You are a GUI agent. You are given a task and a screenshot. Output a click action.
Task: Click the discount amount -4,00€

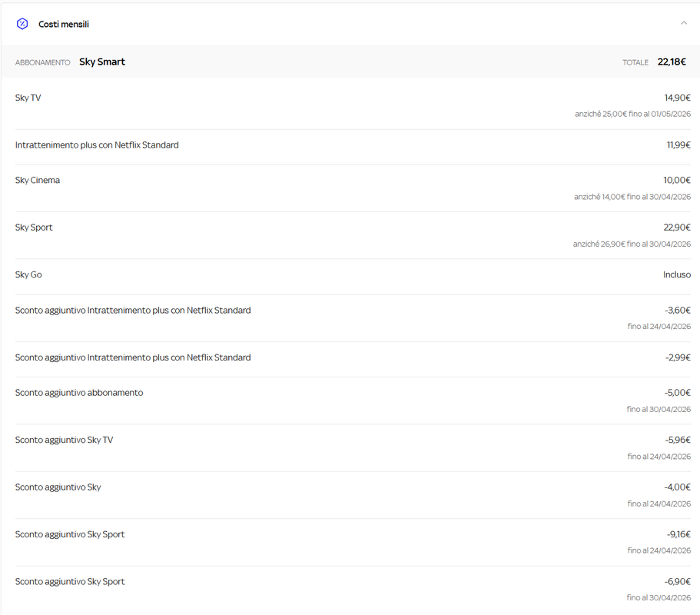pos(677,487)
